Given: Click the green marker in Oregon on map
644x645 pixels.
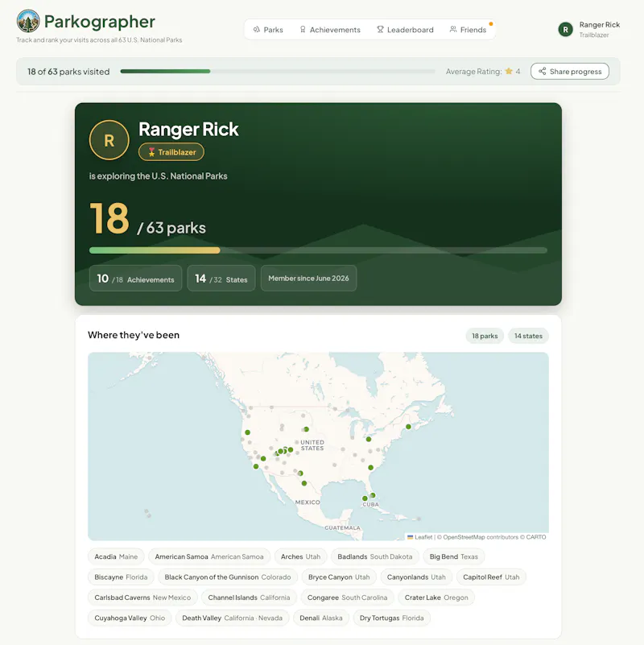Looking at the screenshot, I should coord(248,432).
